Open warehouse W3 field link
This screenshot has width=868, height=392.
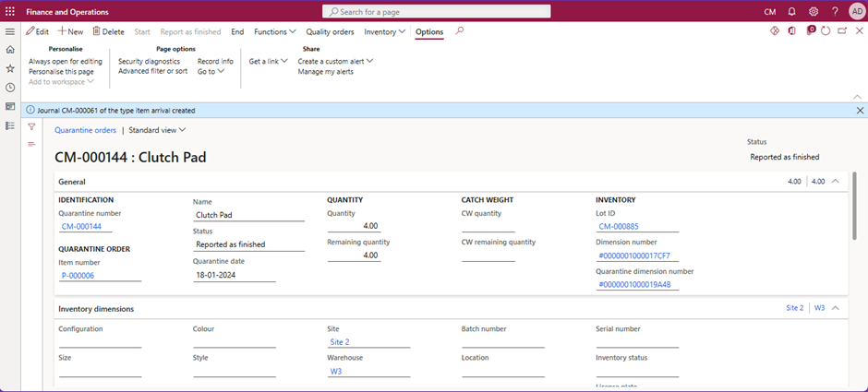(x=336, y=372)
